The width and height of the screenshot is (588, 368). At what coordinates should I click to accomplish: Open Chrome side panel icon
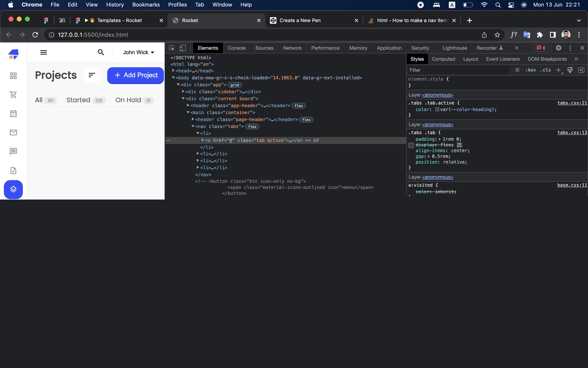[553, 35]
